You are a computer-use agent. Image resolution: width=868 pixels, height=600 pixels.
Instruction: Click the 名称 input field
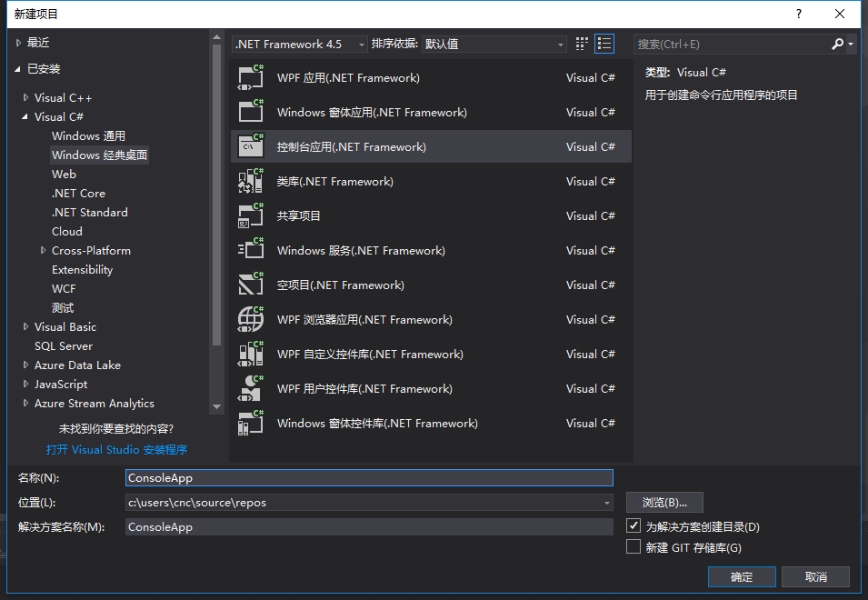pyautogui.click(x=369, y=477)
